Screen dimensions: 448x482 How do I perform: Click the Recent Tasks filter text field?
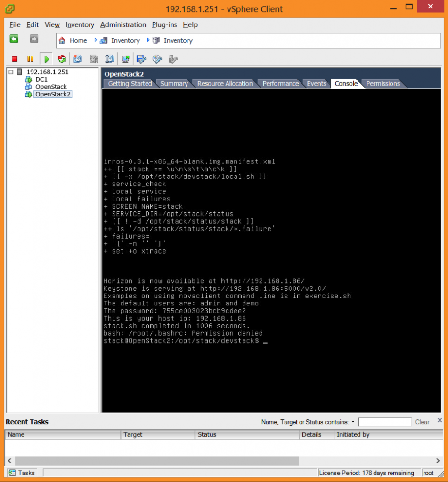click(x=384, y=422)
